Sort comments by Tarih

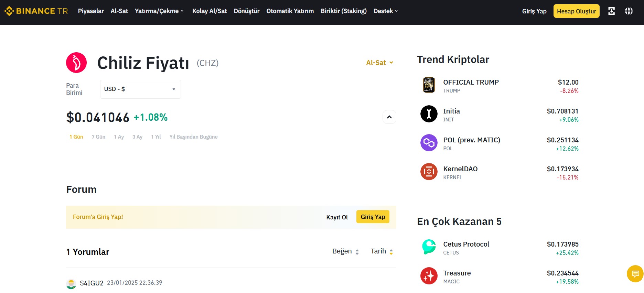pyautogui.click(x=382, y=251)
